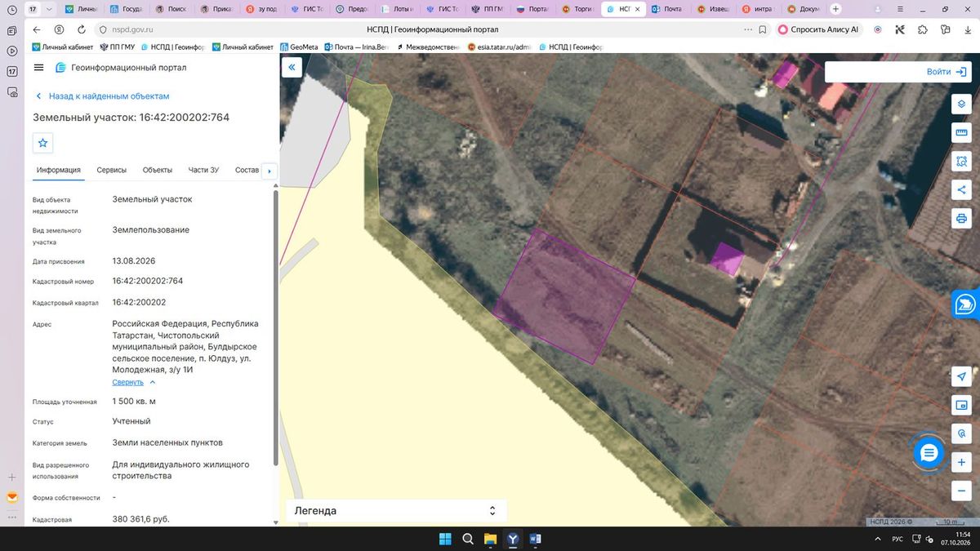Viewport: 980px width, 551px height.
Task: Click Спросить Алису AI button
Action: click(x=818, y=29)
